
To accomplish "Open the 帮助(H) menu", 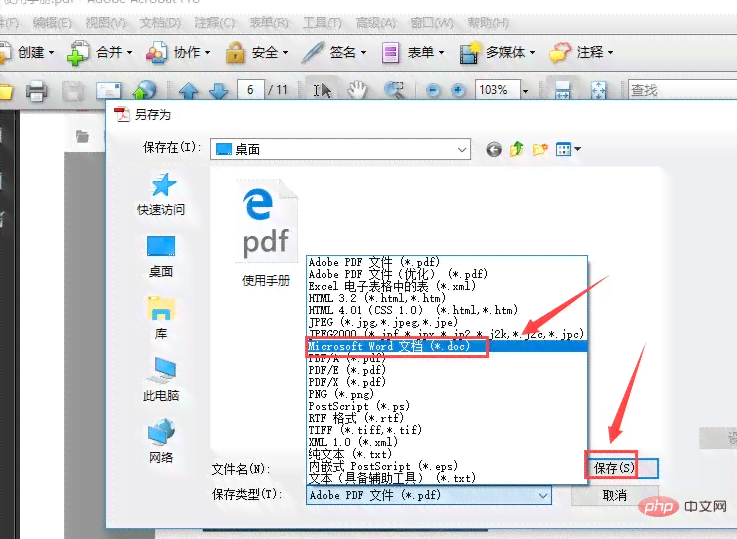I will coord(488,23).
